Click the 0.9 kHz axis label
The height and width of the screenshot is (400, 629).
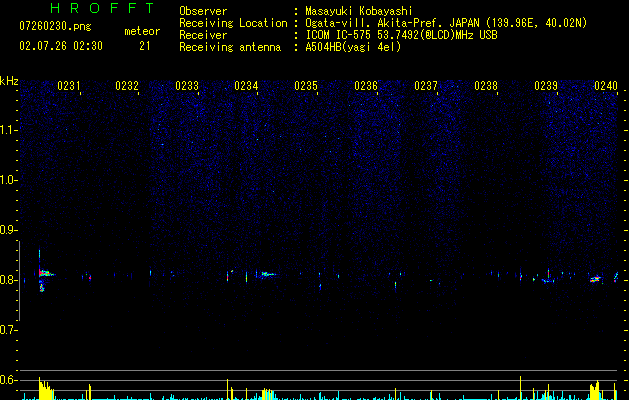[8, 230]
